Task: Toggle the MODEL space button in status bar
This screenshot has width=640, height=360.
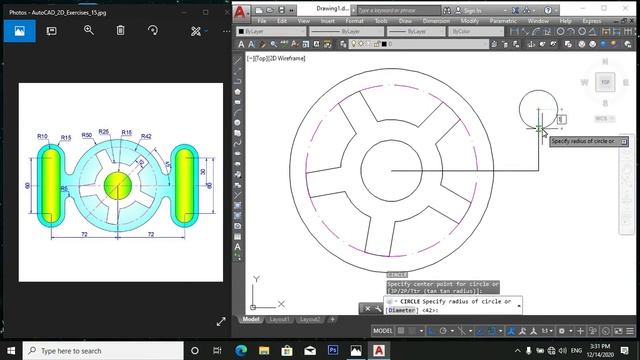Action: click(x=382, y=331)
